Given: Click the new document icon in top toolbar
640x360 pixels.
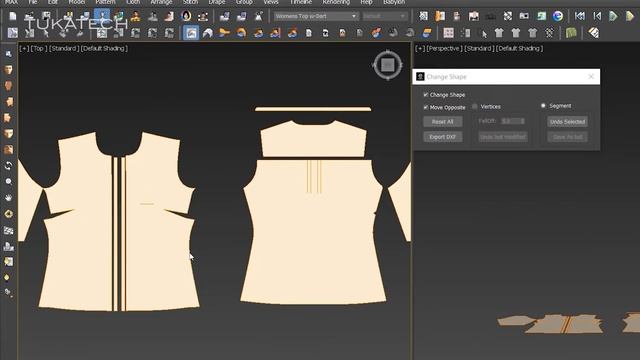Looking at the screenshot, I should pos(13,16).
